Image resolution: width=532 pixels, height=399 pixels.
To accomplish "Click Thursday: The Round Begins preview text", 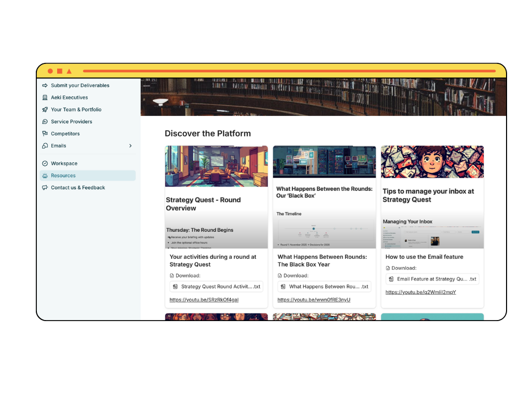I will pos(200,230).
